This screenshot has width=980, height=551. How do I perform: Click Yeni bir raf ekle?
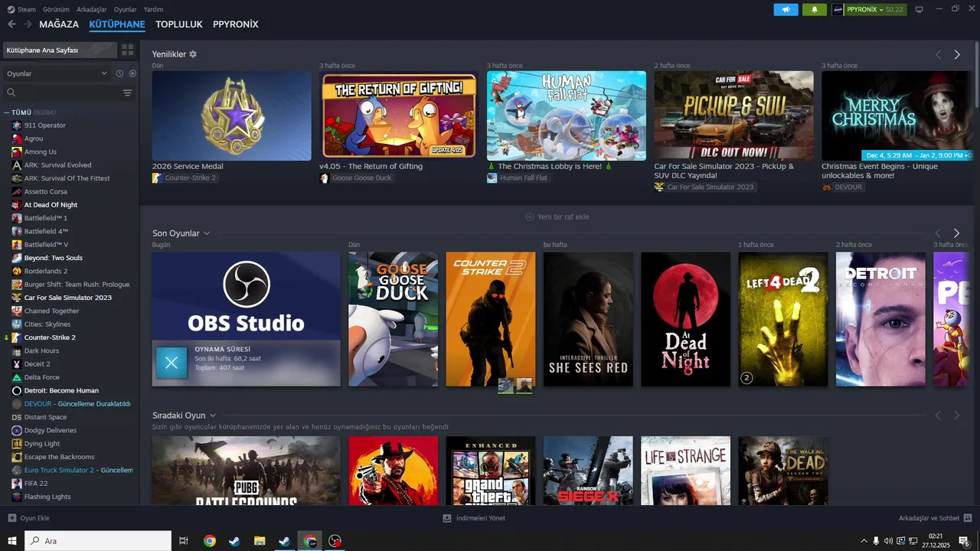(x=557, y=217)
